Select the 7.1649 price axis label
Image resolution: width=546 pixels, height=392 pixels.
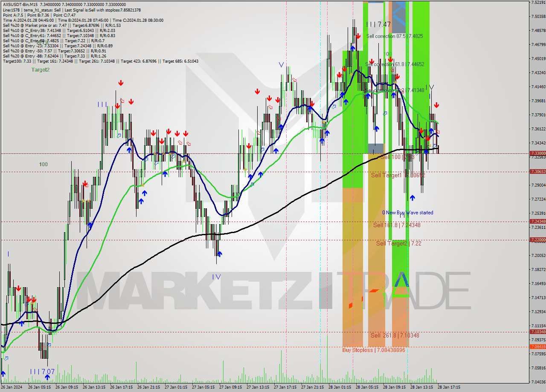pos(538,283)
